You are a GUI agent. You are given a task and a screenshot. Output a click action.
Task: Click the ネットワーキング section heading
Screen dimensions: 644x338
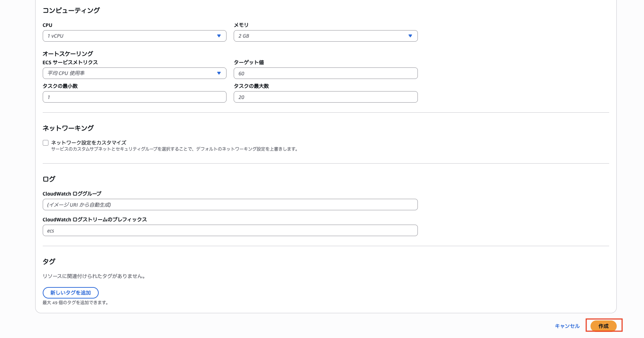(x=68, y=128)
